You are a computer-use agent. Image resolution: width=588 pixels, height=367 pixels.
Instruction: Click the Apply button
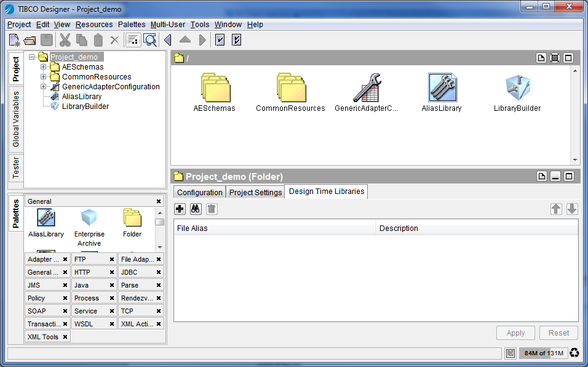click(515, 333)
